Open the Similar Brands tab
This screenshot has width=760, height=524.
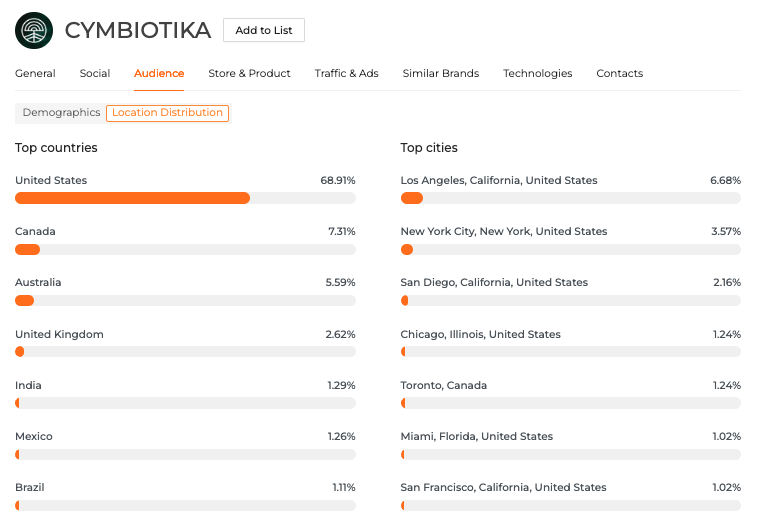(x=440, y=73)
